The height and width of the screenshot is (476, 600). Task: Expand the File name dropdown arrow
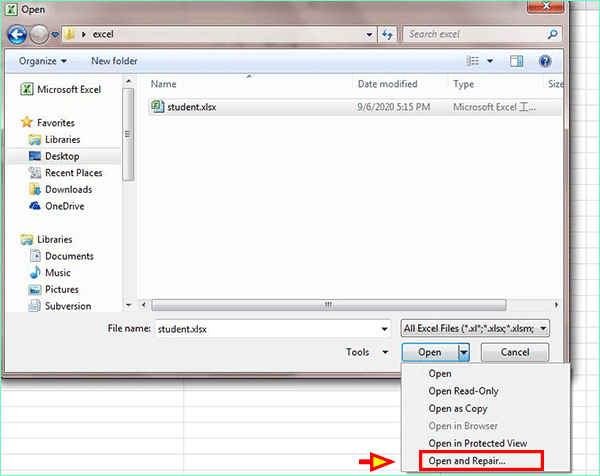385,329
